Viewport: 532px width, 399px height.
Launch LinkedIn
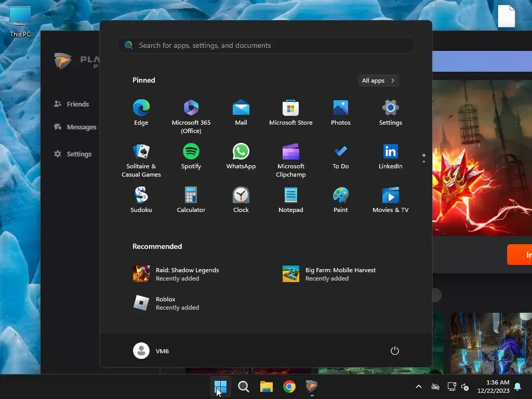[x=391, y=157]
